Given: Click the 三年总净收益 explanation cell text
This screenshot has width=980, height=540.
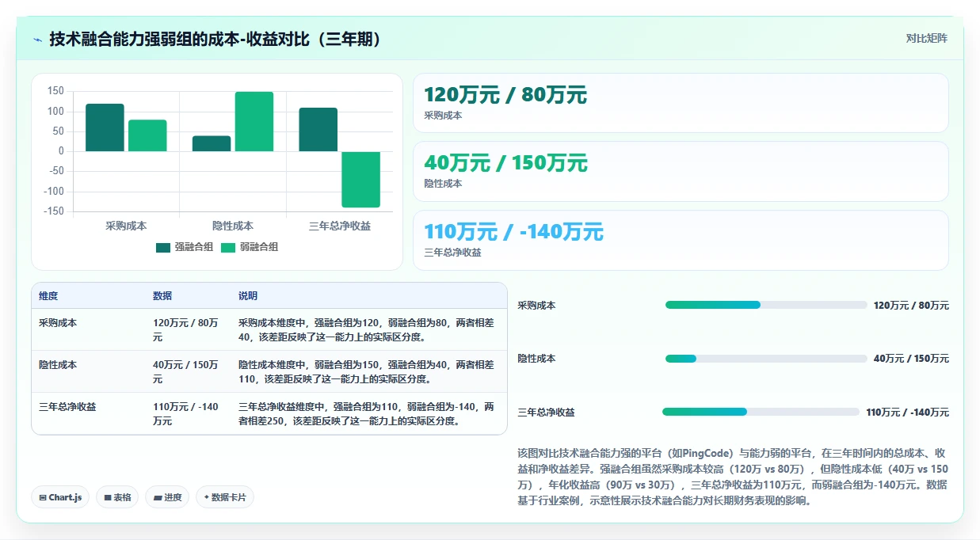Looking at the screenshot, I should (x=366, y=414).
